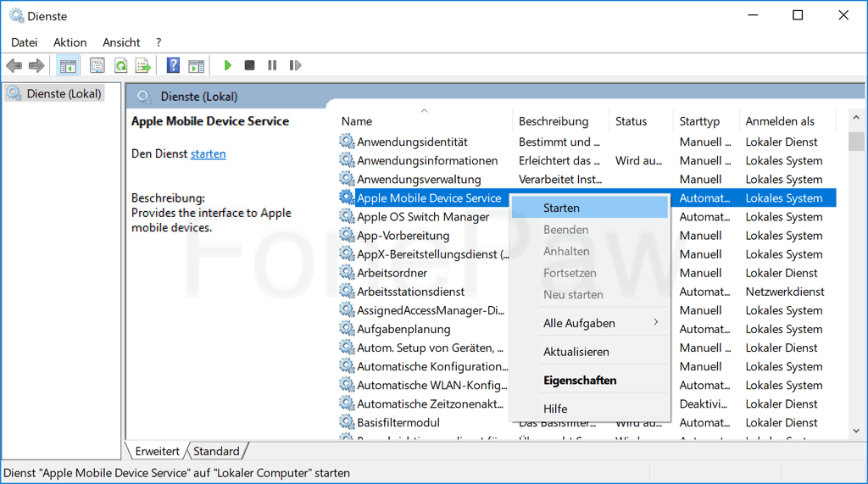Click Wird au... status of Anwendungsinformationen
Screen dimensions: 868x484
pyautogui.click(x=638, y=160)
